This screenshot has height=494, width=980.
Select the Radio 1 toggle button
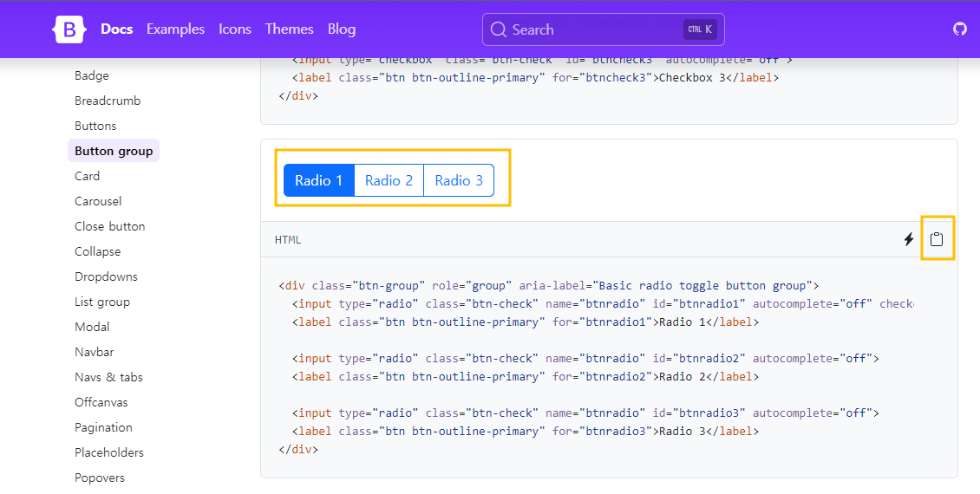click(x=319, y=180)
